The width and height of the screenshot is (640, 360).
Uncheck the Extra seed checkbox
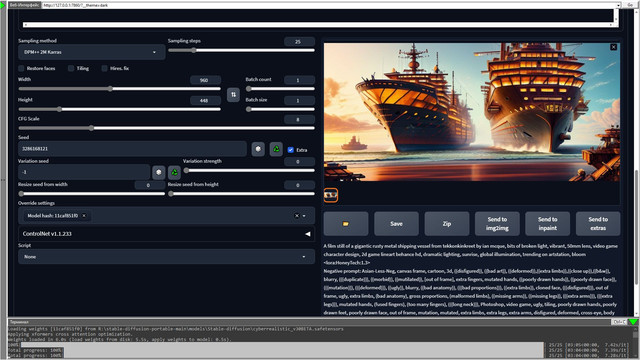pyautogui.click(x=291, y=150)
